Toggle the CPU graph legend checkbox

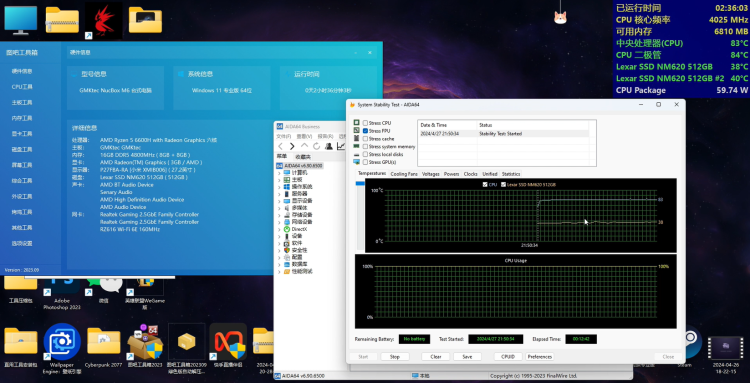tap(485, 184)
